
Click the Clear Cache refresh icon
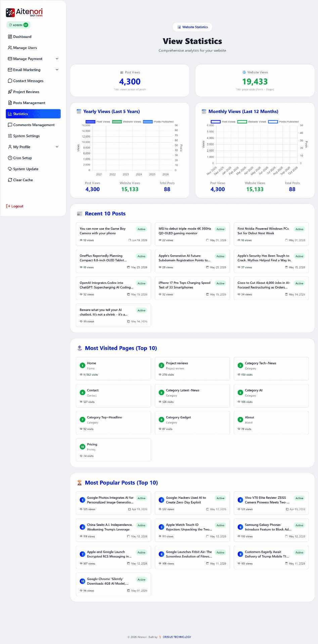tap(10, 180)
